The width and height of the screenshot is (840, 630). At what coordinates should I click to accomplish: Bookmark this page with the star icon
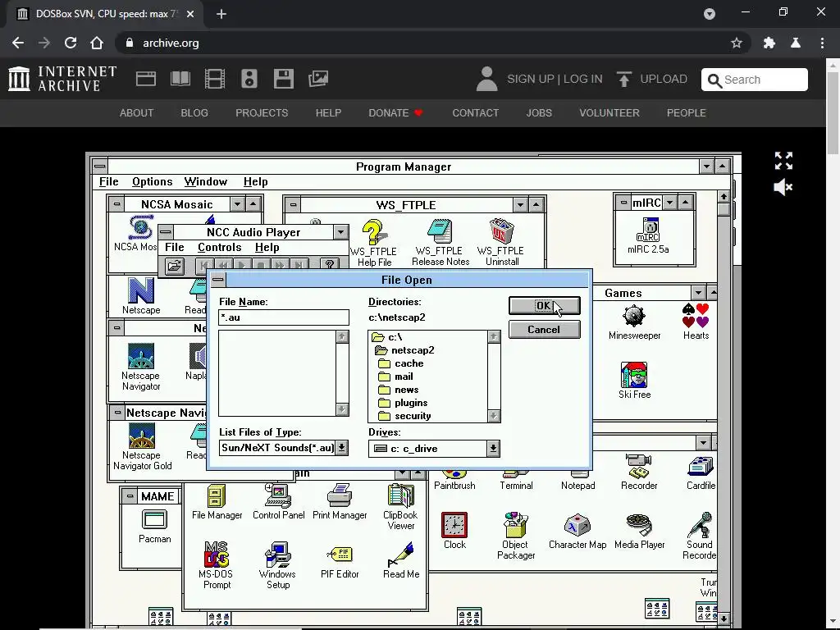point(737,43)
